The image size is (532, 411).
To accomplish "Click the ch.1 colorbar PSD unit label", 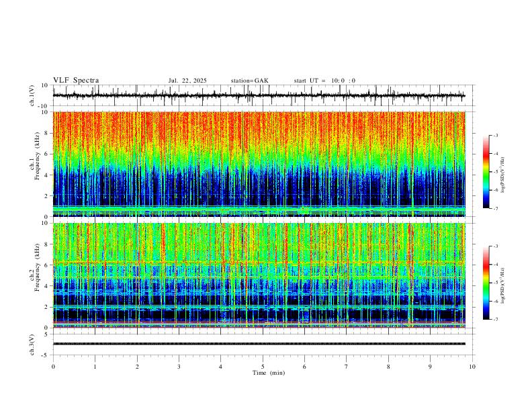I will [502, 175].
